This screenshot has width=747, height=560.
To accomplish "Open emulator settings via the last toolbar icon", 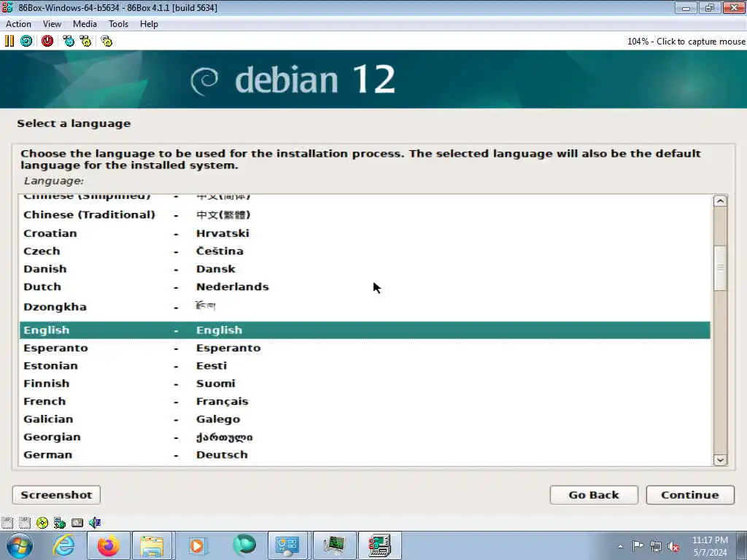I will (107, 41).
